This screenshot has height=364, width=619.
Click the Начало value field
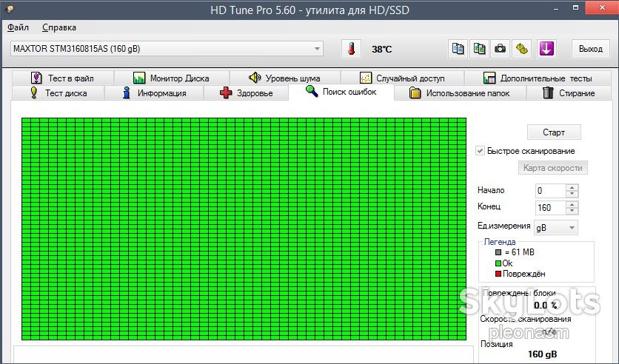551,191
